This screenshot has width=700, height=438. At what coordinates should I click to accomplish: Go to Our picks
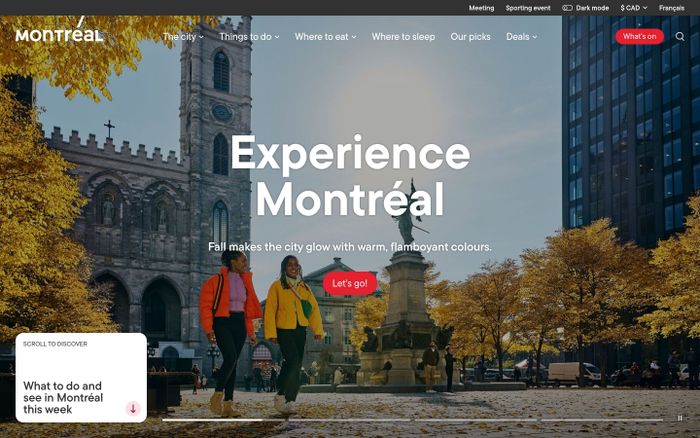pyautogui.click(x=470, y=37)
